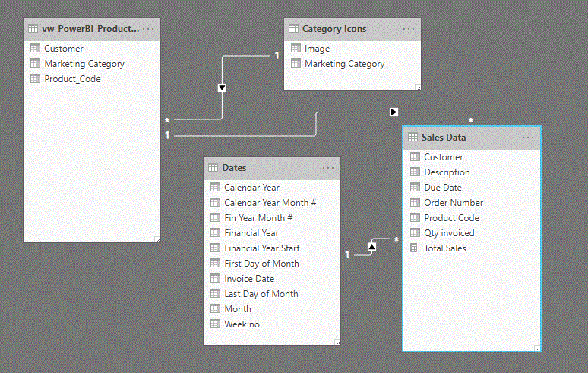Open Sales Data table options ellipsis
588x373 pixels.
point(528,138)
